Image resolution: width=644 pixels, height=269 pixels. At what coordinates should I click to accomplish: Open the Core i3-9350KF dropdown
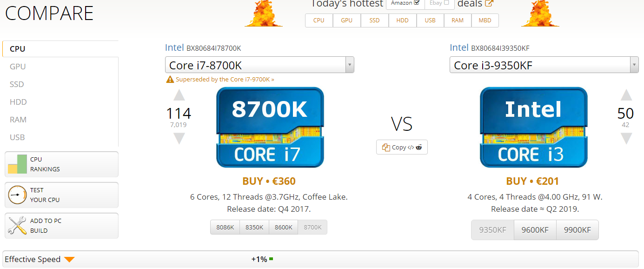pyautogui.click(x=544, y=65)
